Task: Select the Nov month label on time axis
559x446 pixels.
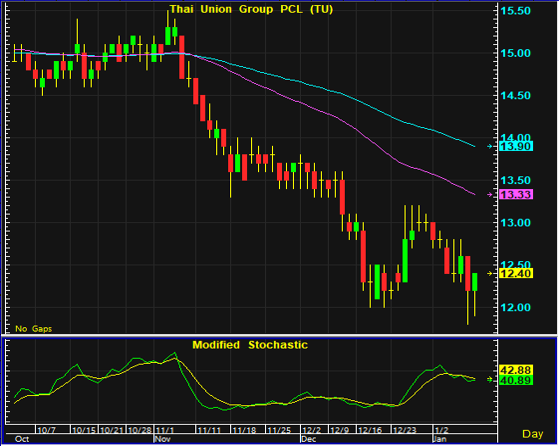Action: pos(163,439)
